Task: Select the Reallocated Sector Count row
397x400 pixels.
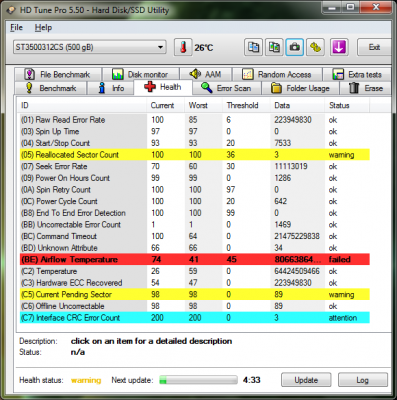Action: (x=195, y=155)
